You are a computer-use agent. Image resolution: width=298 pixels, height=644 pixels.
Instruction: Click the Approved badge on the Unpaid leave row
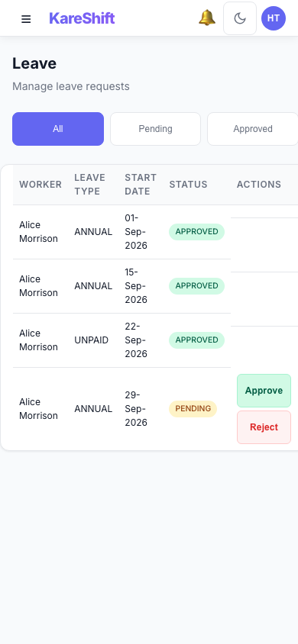196,340
